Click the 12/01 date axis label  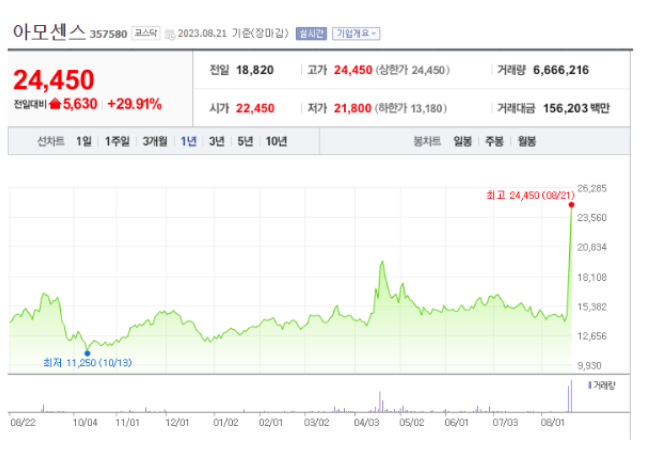177,422
